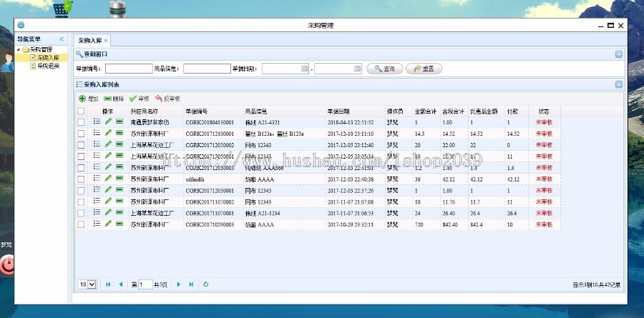
Task: Delete the CGRK201712100001 row via green minus icon
Action: click(x=119, y=133)
